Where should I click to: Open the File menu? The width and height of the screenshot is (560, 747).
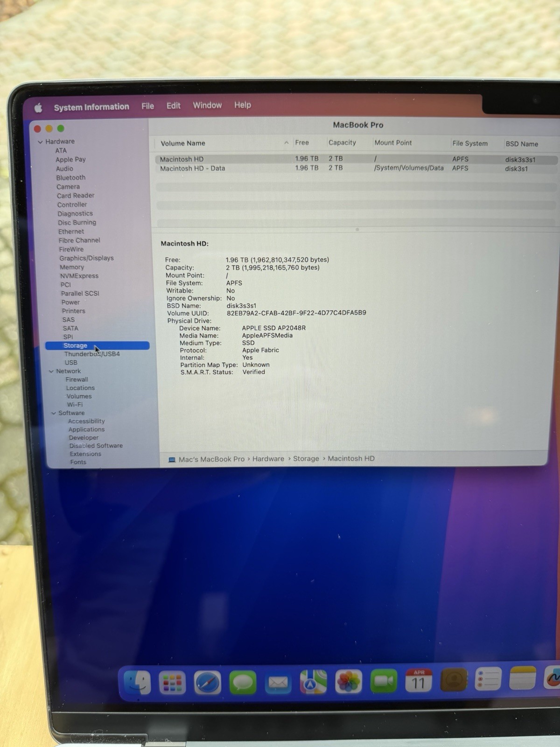148,106
